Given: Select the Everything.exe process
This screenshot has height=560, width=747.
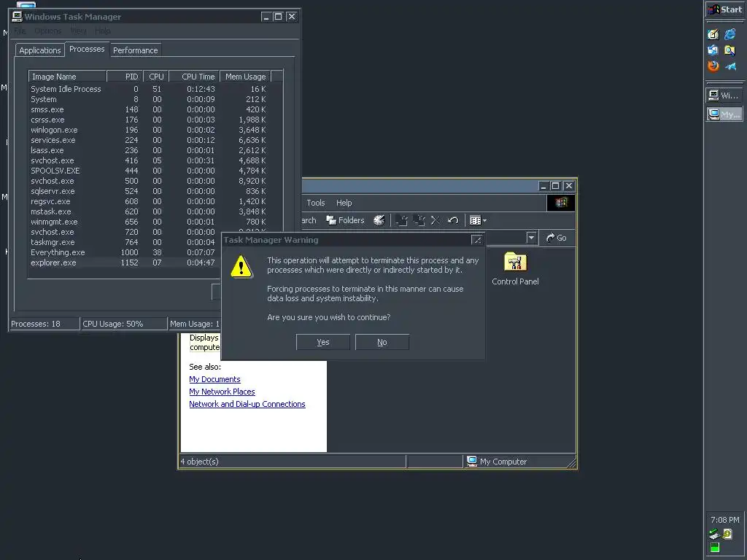Looking at the screenshot, I should [125, 252].
